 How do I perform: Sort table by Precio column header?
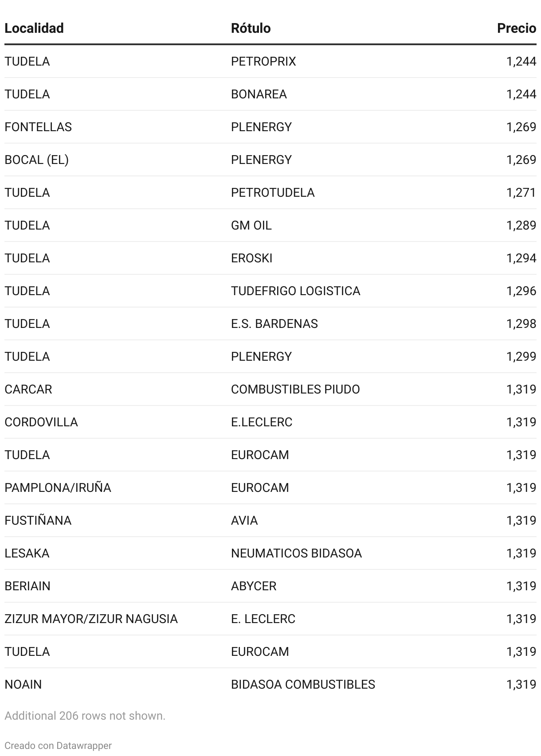coord(517,28)
